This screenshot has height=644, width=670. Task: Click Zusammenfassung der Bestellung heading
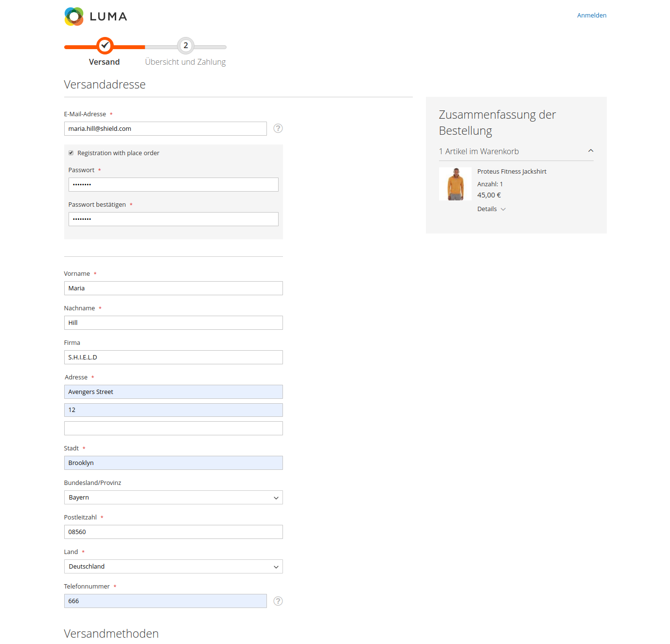497,123
